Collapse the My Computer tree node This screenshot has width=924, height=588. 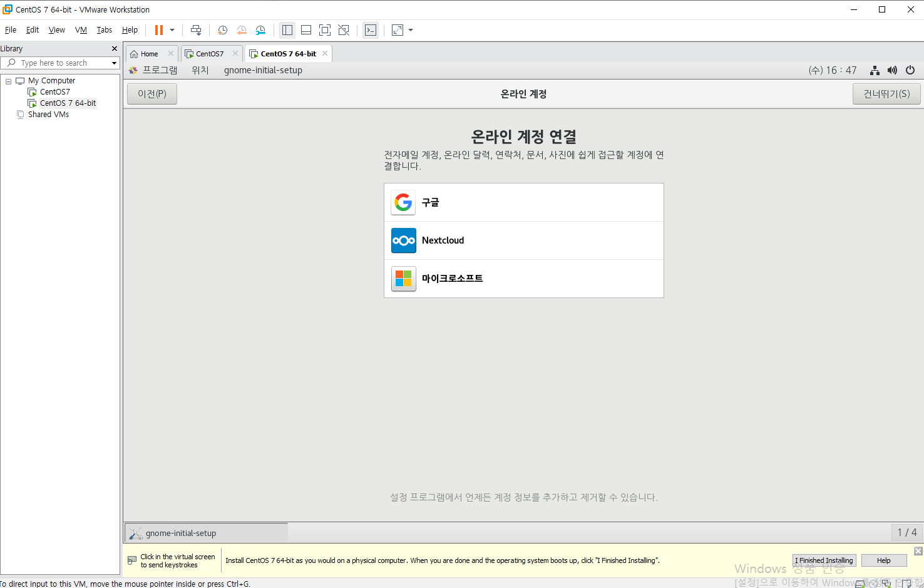click(x=9, y=81)
